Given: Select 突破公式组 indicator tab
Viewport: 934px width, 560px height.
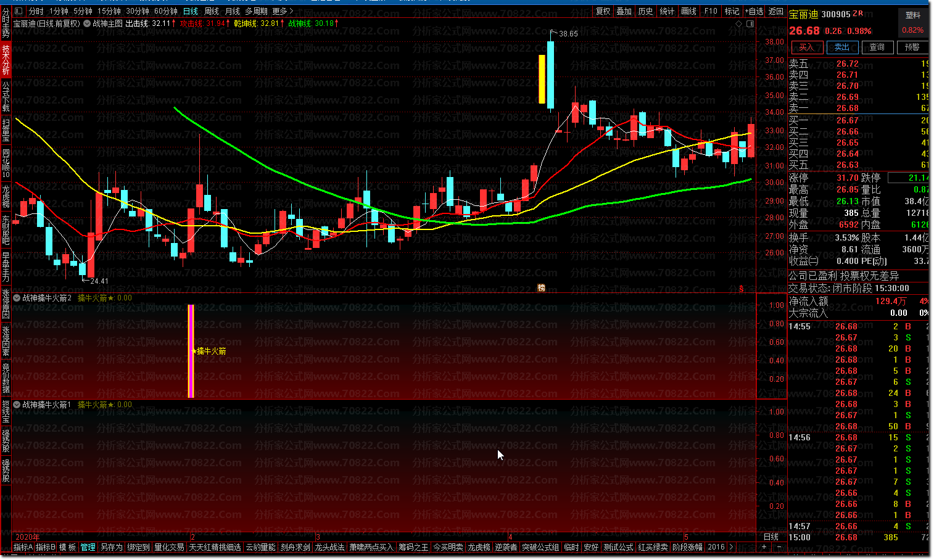Looking at the screenshot, I should click(x=540, y=547).
